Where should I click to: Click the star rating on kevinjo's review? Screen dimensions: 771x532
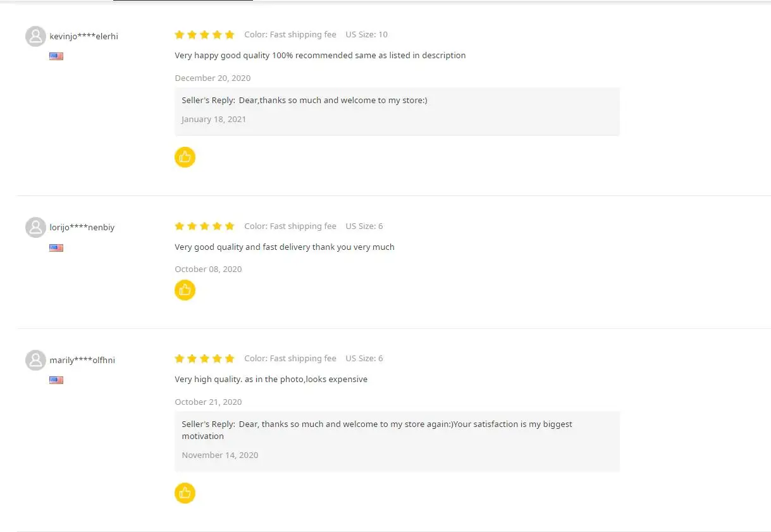pos(204,35)
